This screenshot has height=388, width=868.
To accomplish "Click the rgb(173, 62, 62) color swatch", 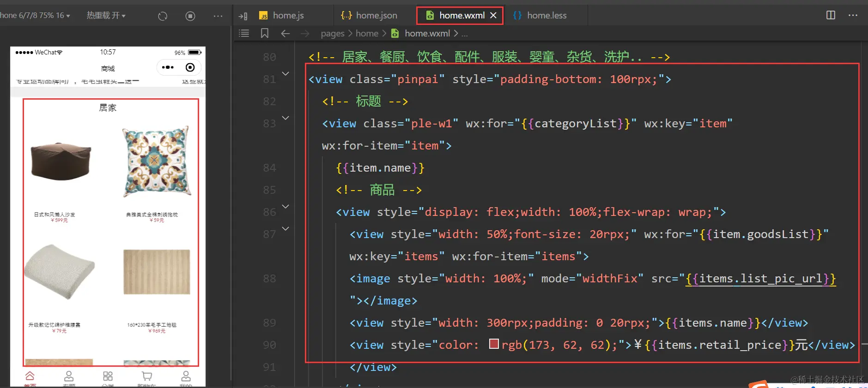I will coord(494,344).
